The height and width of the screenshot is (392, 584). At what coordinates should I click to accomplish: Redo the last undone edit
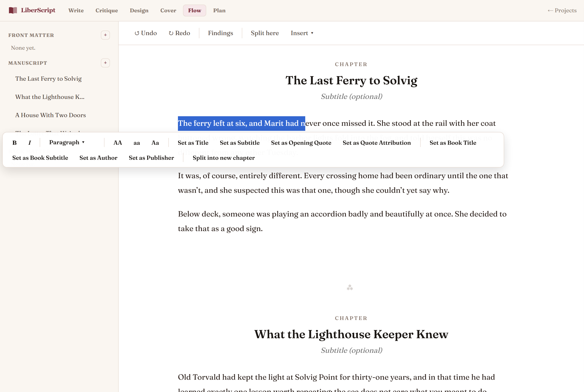[x=179, y=33]
